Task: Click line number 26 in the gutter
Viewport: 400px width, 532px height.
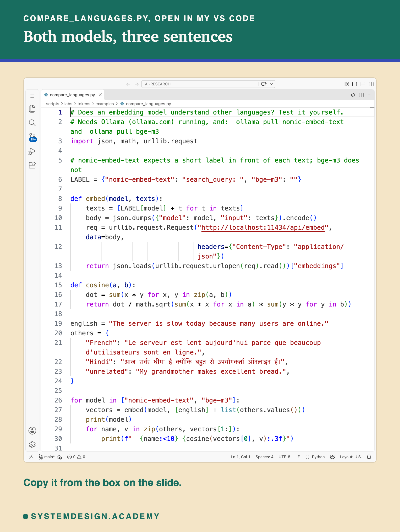Action: tap(58, 400)
